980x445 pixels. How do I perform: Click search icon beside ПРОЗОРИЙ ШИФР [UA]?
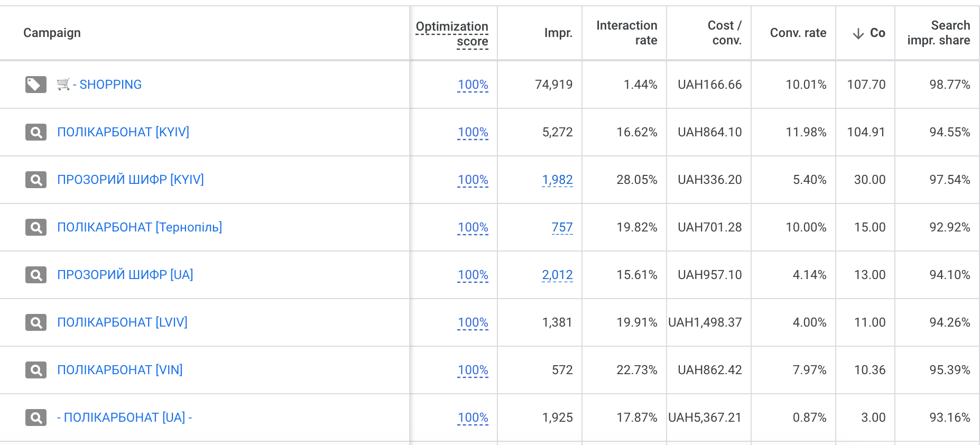click(36, 275)
